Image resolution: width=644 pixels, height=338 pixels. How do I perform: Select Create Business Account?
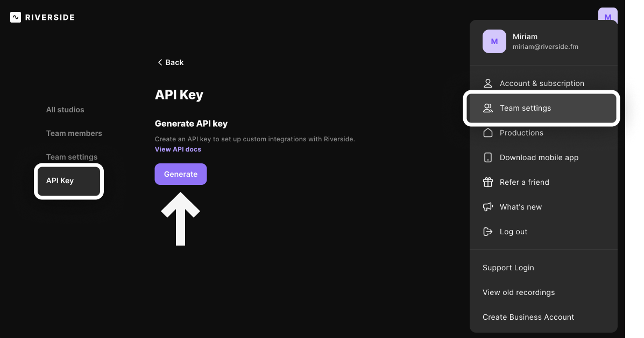(528, 317)
